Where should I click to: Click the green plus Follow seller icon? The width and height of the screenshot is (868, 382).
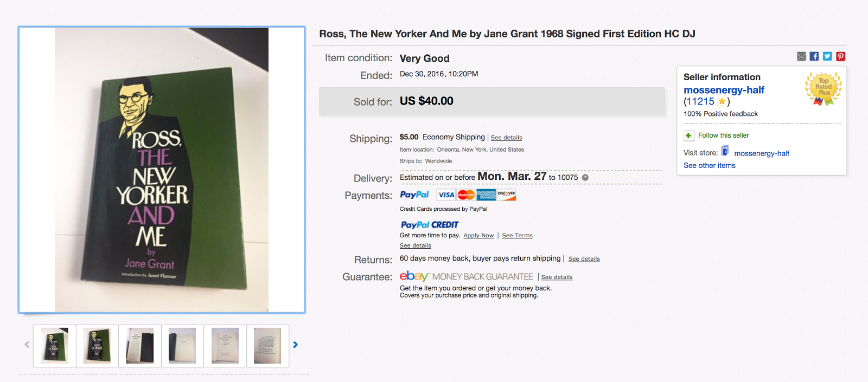(x=688, y=135)
